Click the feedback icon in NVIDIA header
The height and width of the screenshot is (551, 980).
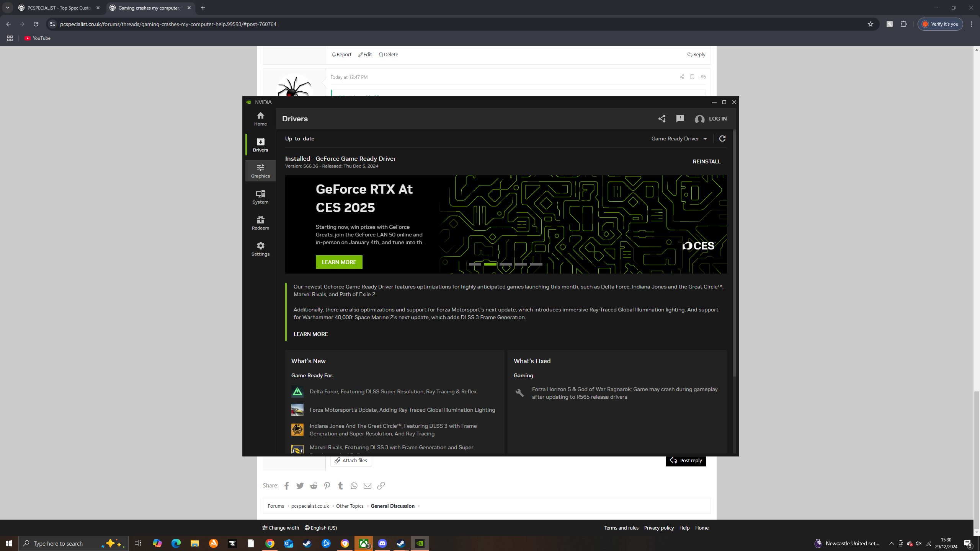click(x=680, y=119)
